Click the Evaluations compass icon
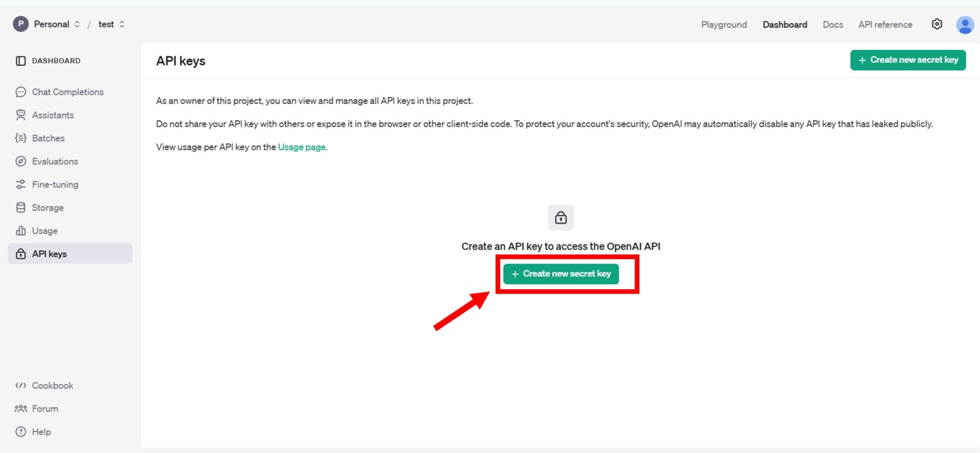 click(20, 161)
